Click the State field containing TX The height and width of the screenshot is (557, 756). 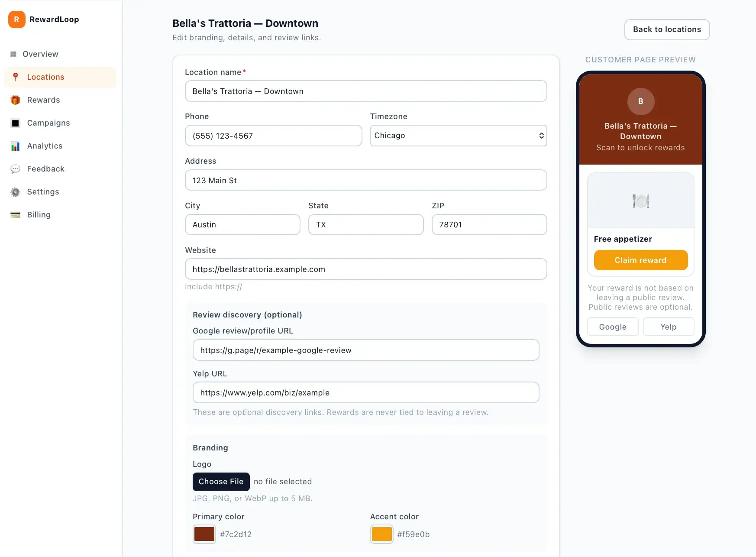pos(366,224)
